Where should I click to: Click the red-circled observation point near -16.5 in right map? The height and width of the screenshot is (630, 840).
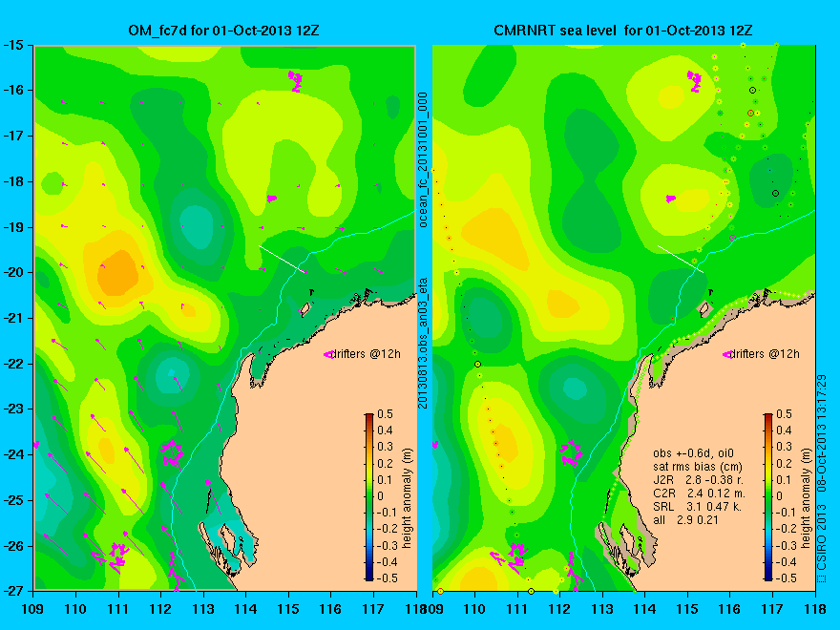pyautogui.click(x=750, y=113)
